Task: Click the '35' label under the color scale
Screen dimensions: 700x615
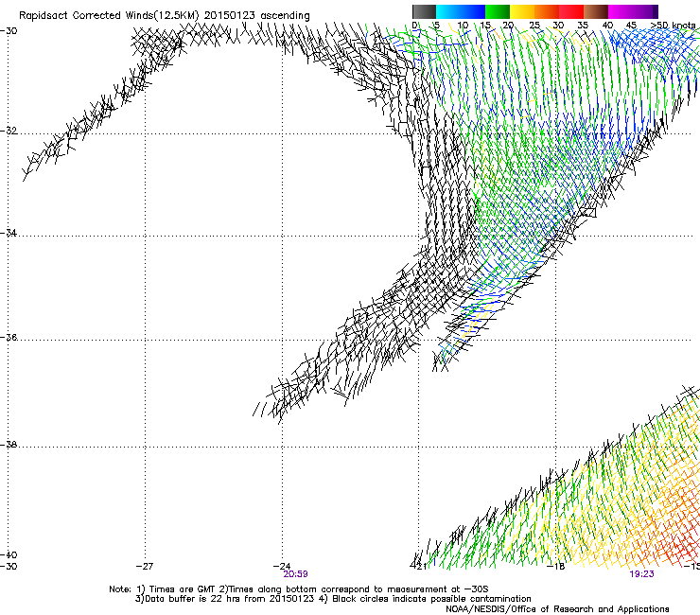Action: point(583,26)
